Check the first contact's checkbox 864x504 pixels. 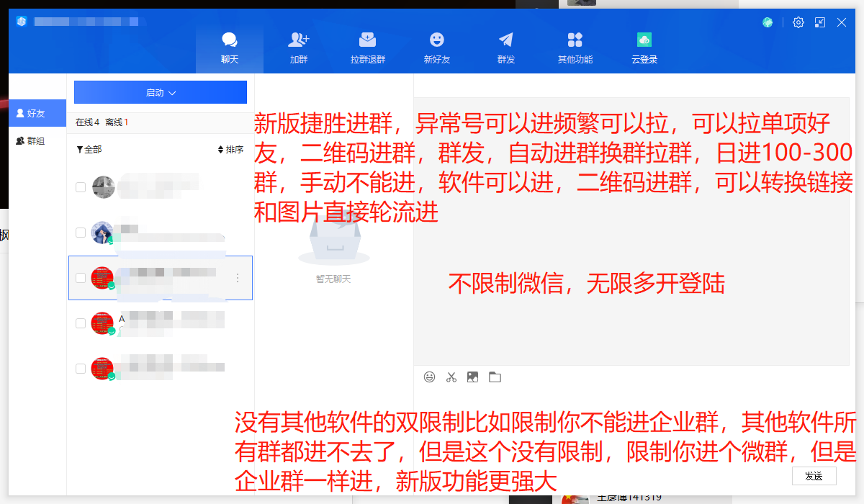(x=81, y=187)
